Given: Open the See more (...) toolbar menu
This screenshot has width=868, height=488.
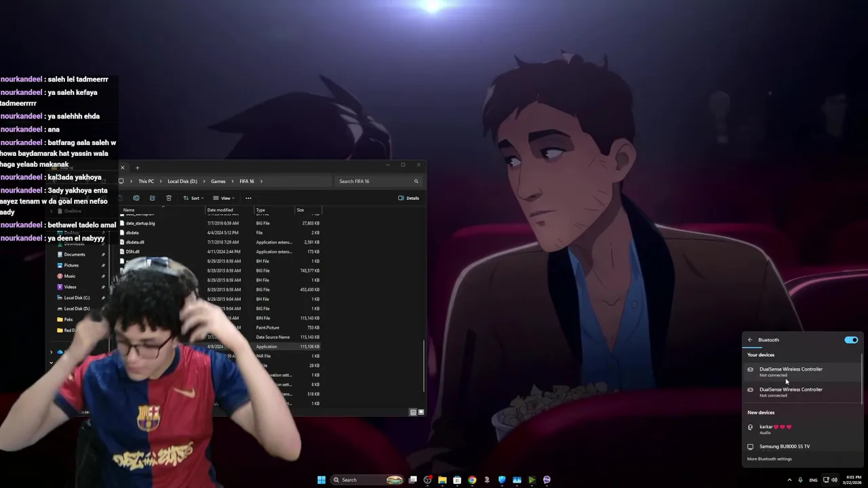Looking at the screenshot, I should point(248,198).
